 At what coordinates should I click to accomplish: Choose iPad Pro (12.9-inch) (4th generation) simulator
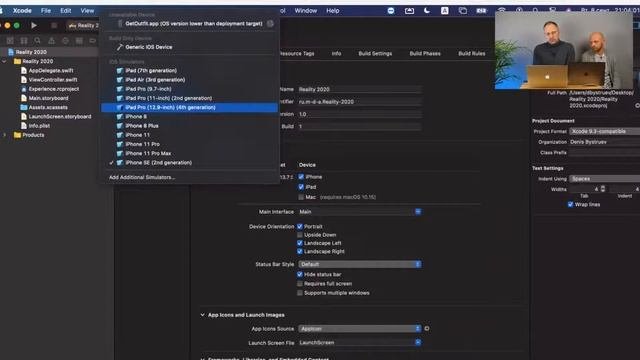point(189,107)
